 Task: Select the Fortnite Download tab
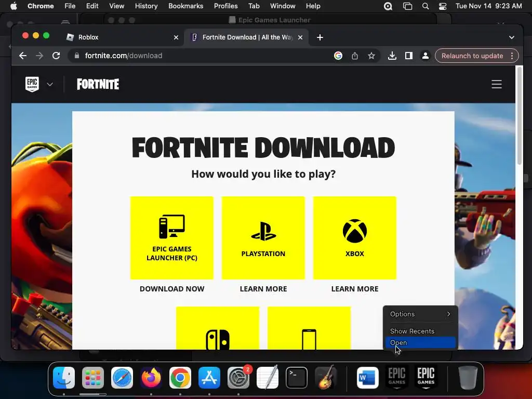point(247,37)
